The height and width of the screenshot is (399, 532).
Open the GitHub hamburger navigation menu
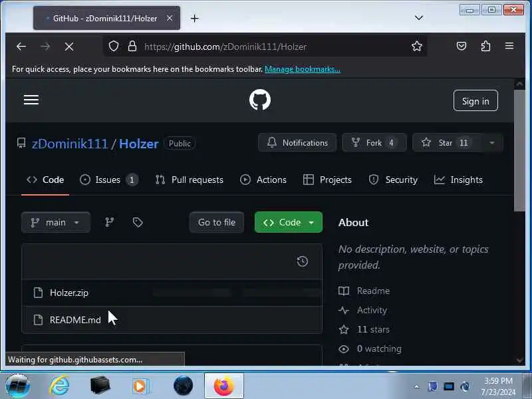tap(31, 100)
